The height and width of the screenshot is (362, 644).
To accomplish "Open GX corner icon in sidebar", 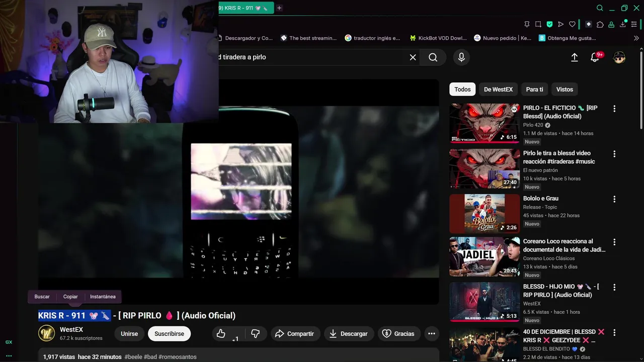I will click(9, 342).
